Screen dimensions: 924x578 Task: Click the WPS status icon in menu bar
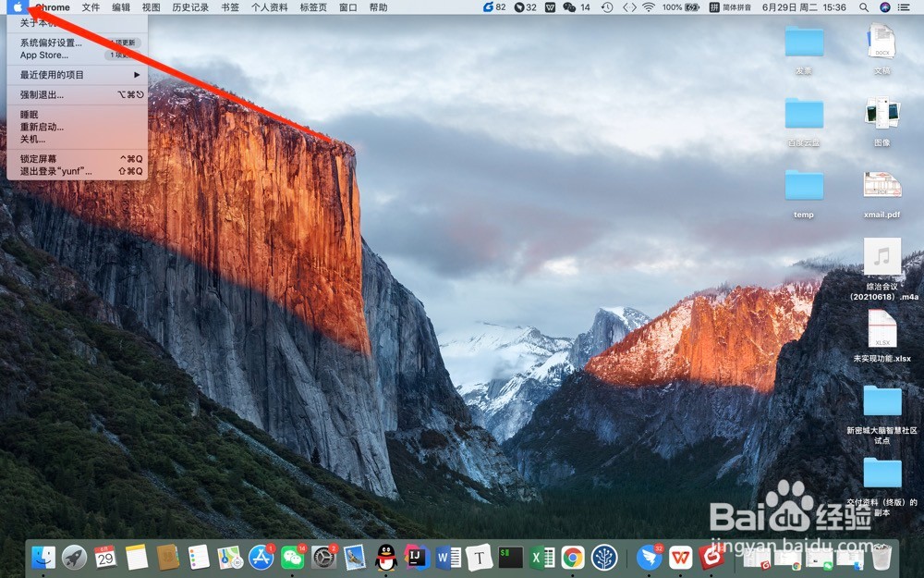(550, 7)
